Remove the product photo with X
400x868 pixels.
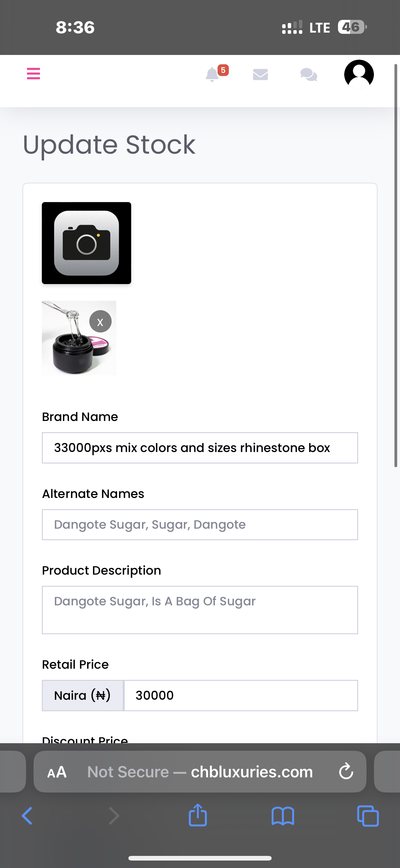(x=100, y=322)
